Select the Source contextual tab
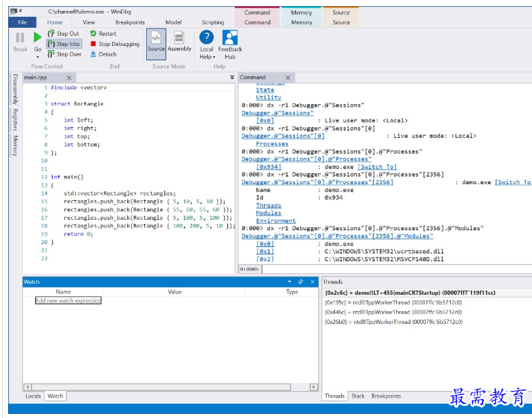The image size is (532, 418). [x=341, y=22]
